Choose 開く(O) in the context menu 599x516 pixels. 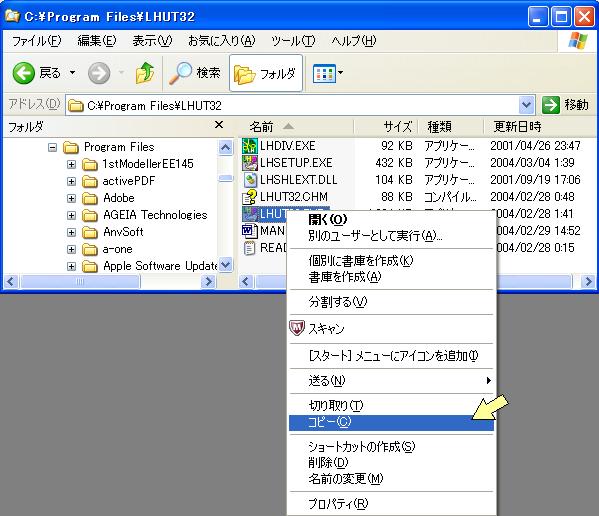[x=392, y=220]
